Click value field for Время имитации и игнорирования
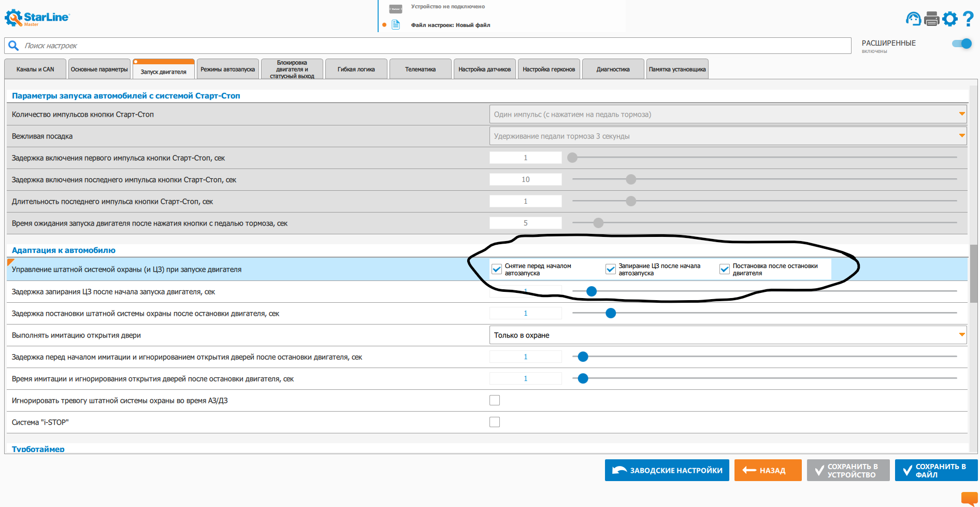 [526, 378]
